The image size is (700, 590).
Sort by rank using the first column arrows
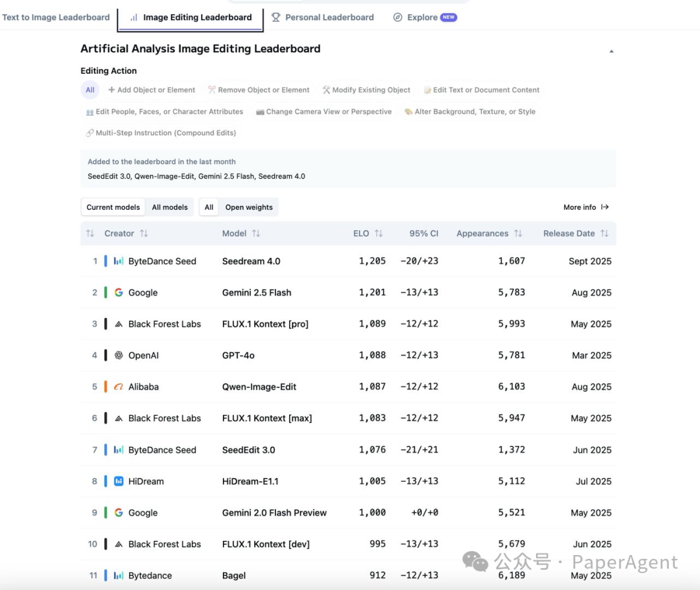(90, 233)
